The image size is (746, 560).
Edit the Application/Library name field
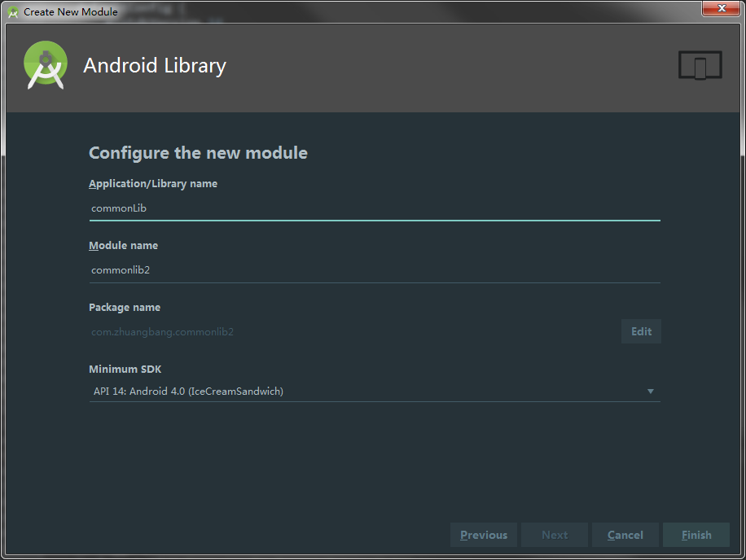[x=375, y=208]
